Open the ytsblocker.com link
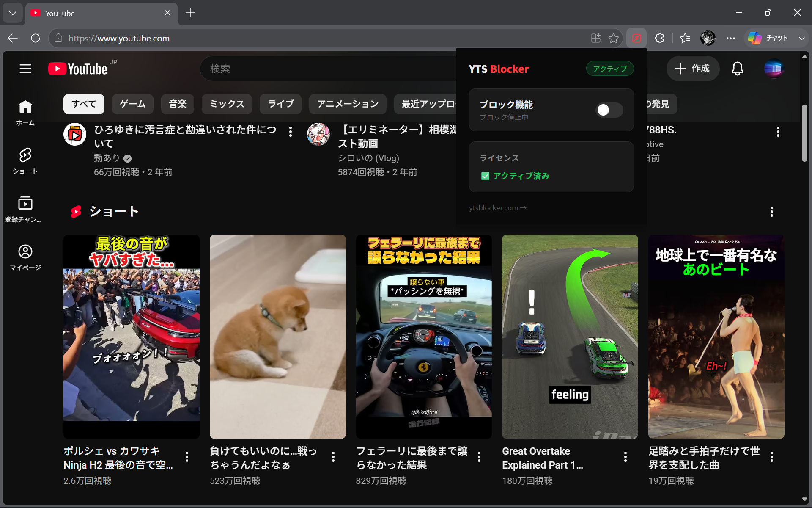This screenshot has width=812, height=508. (497, 208)
